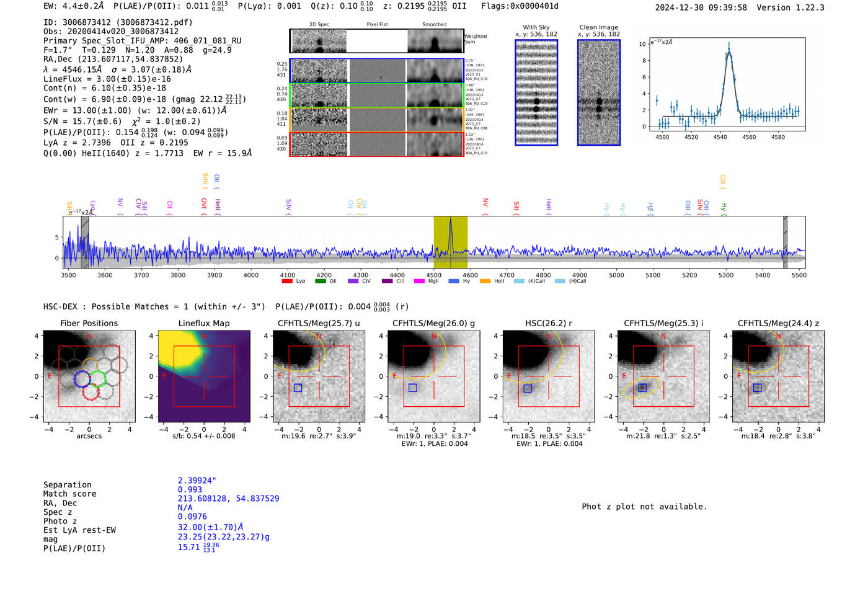868x591 pixels.
Task: Click the green dashed fiber circle in Fiber Positions
Action: click(99, 378)
